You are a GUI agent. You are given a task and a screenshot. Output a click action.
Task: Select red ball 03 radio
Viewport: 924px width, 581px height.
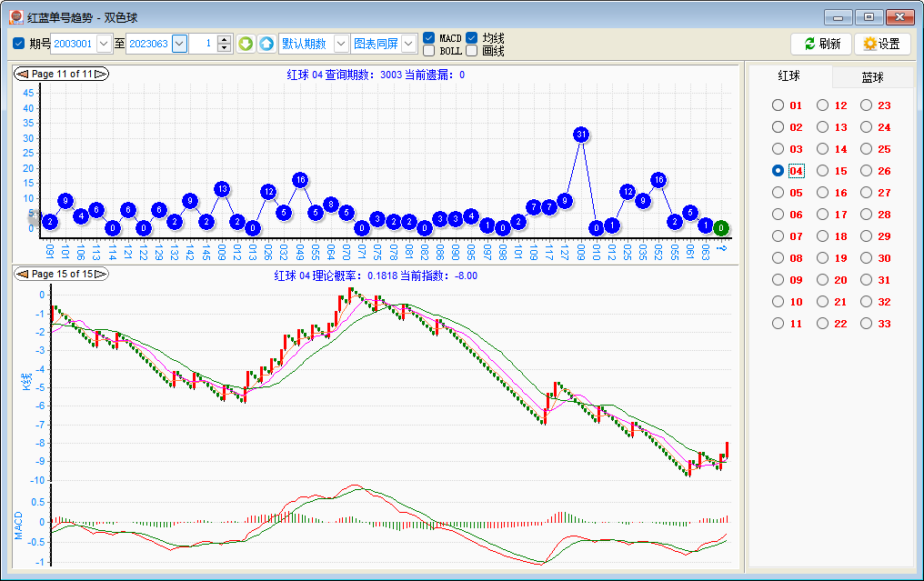click(778, 148)
